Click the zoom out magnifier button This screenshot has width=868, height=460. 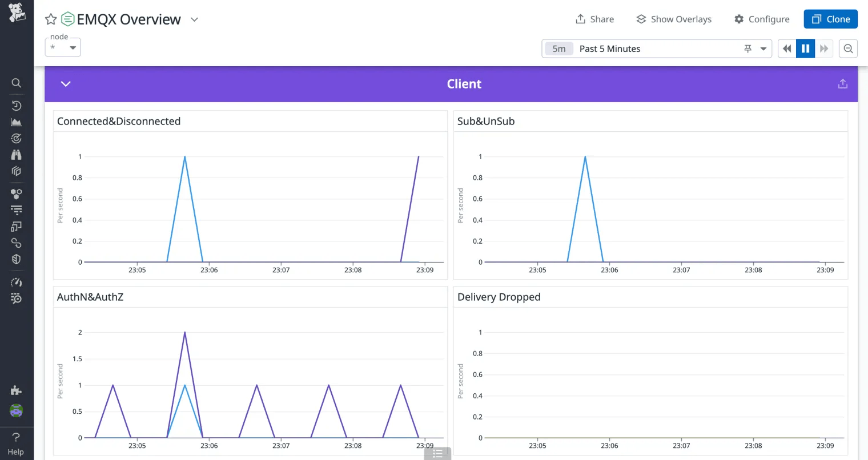tap(848, 49)
